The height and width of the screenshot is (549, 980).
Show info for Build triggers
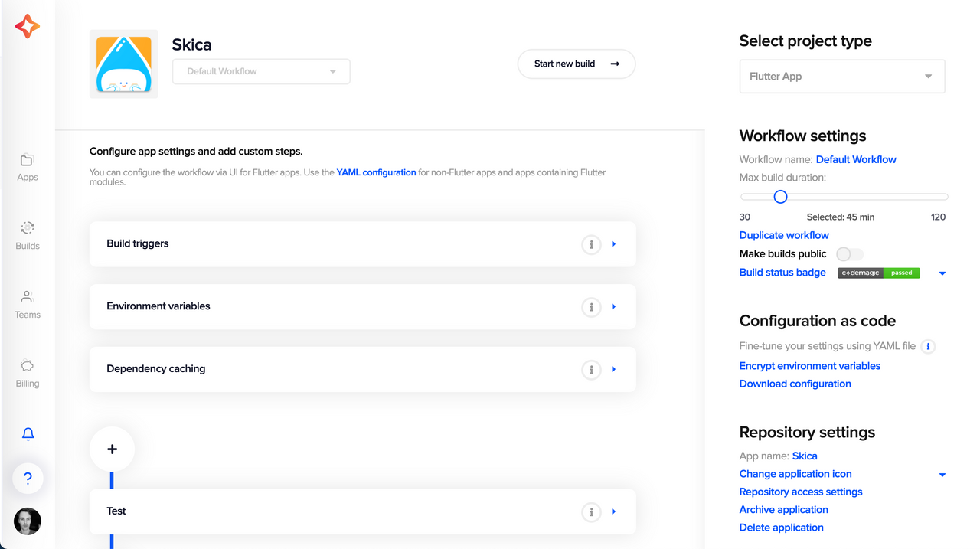[x=591, y=244]
